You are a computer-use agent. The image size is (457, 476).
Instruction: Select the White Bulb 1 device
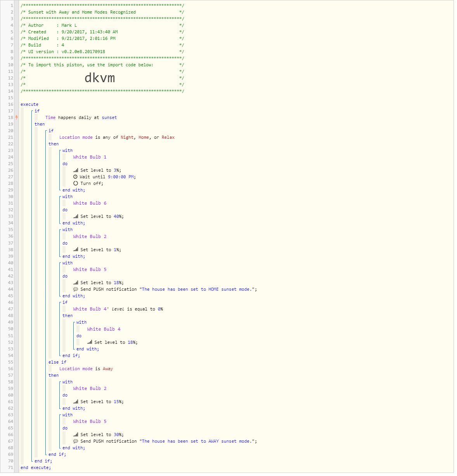(90, 157)
